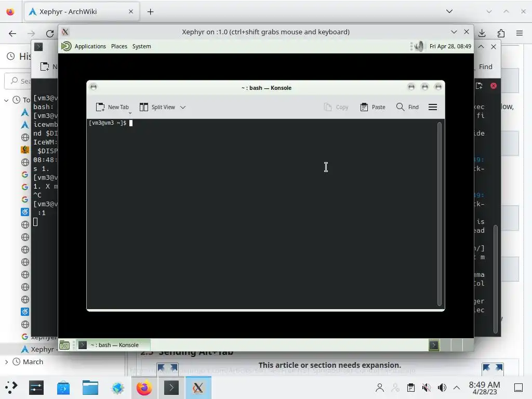The width and height of the screenshot is (532, 399).
Task: Expand the Split View dropdown arrow
Action: pos(183,107)
